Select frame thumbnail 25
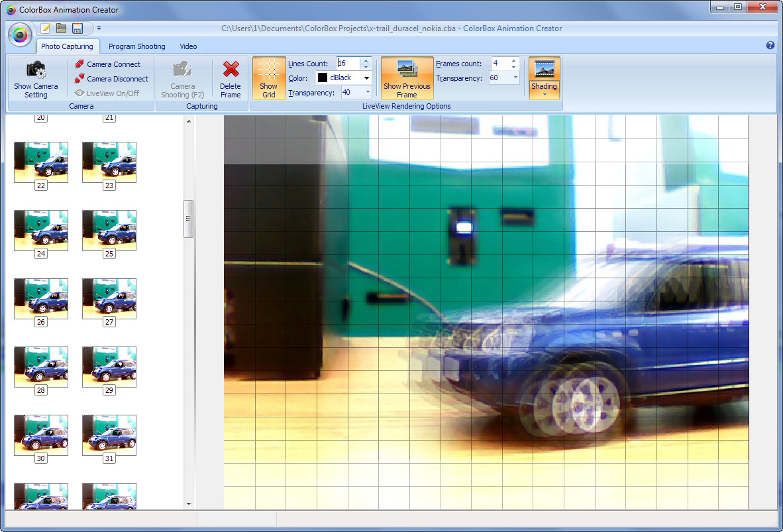 point(109,231)
